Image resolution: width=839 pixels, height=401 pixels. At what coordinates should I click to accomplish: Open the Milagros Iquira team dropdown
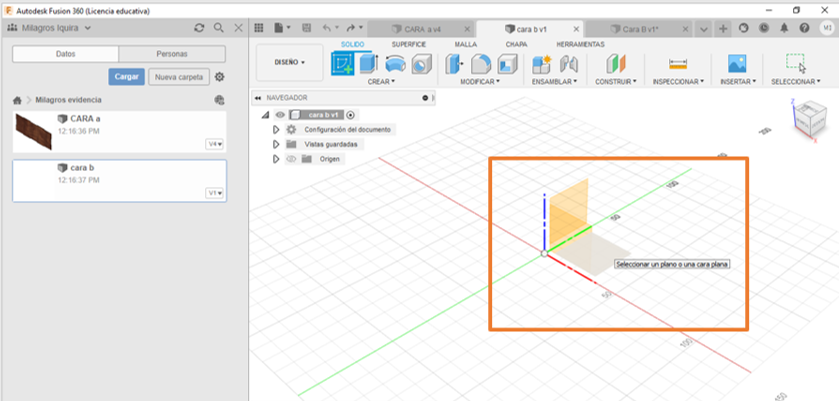tap(49, 28)
